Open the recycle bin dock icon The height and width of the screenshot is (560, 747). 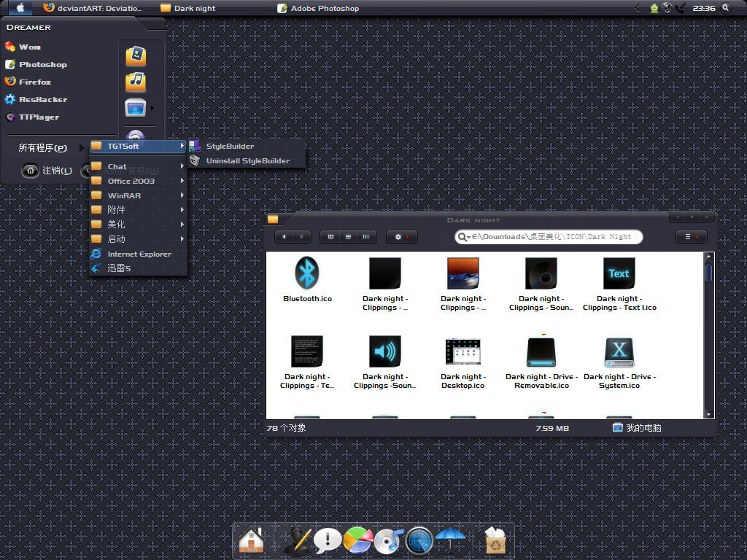495,540
